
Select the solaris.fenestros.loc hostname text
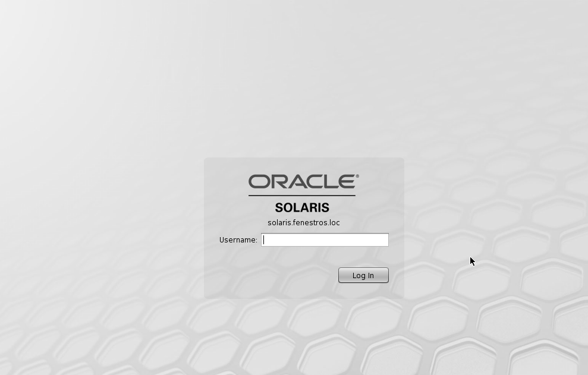click(303, 223)
